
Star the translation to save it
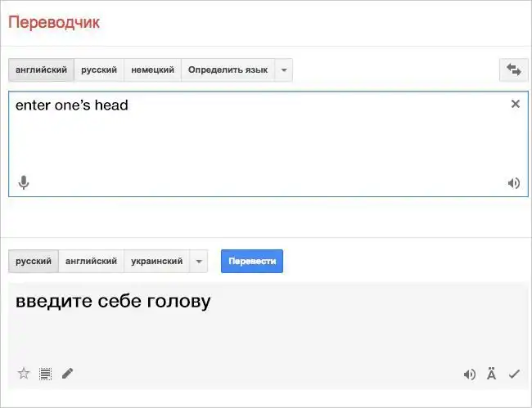coord(24,374)
